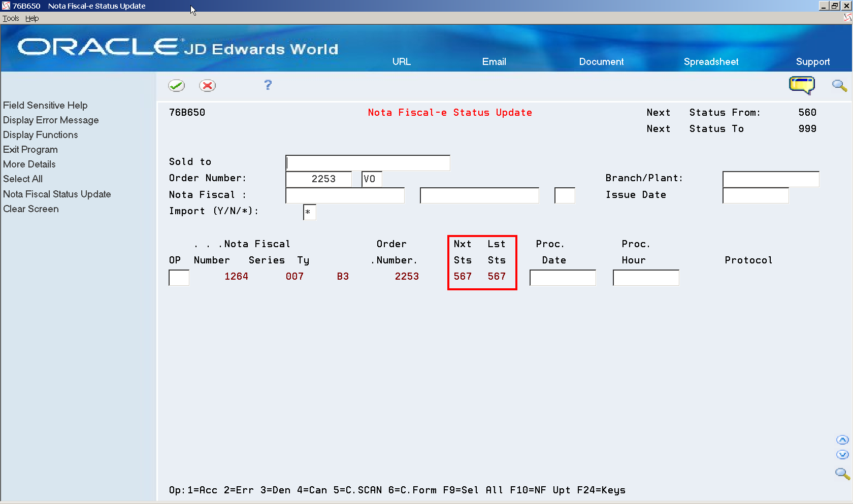853x504 pixels.
Task: Click the page down arrow icon
Action: tap(842, 455)
